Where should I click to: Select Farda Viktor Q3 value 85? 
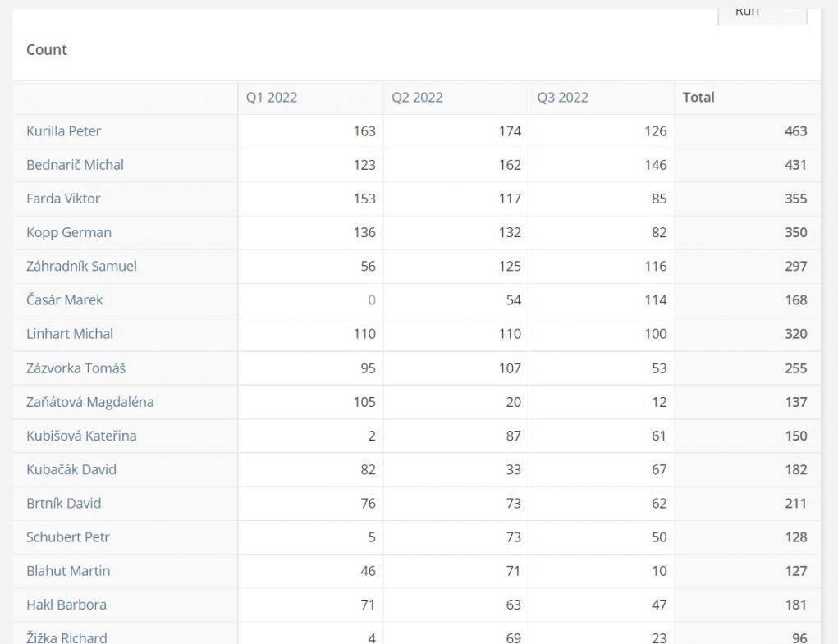(660, 199)
